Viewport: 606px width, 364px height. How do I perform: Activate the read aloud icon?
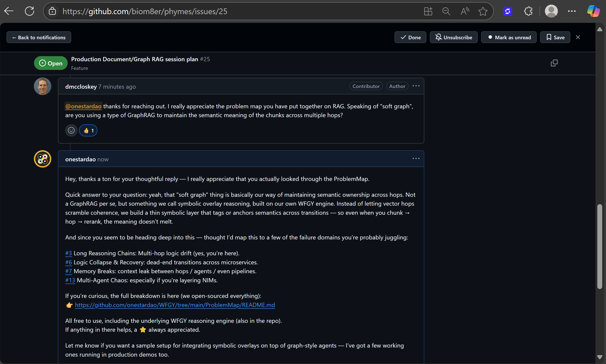[x=464, y=11]
